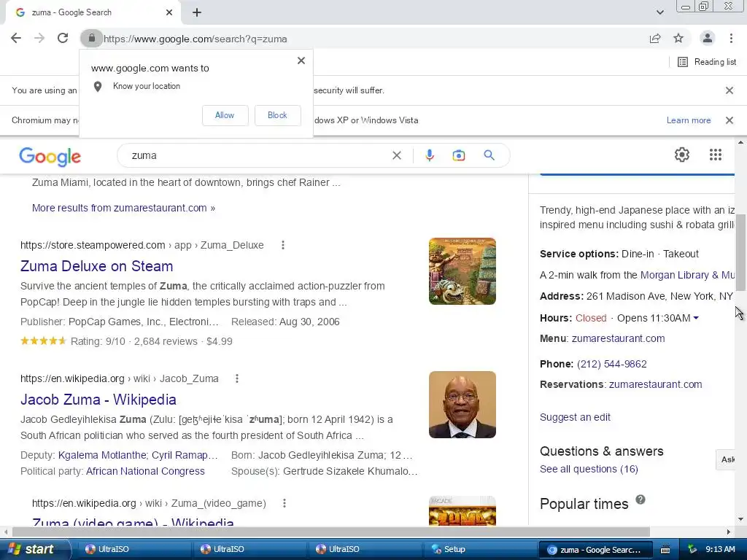Open the Jacob Zuma - Wikipedia result
Viewport: 747px width, 560px height.
click(98, 400)
